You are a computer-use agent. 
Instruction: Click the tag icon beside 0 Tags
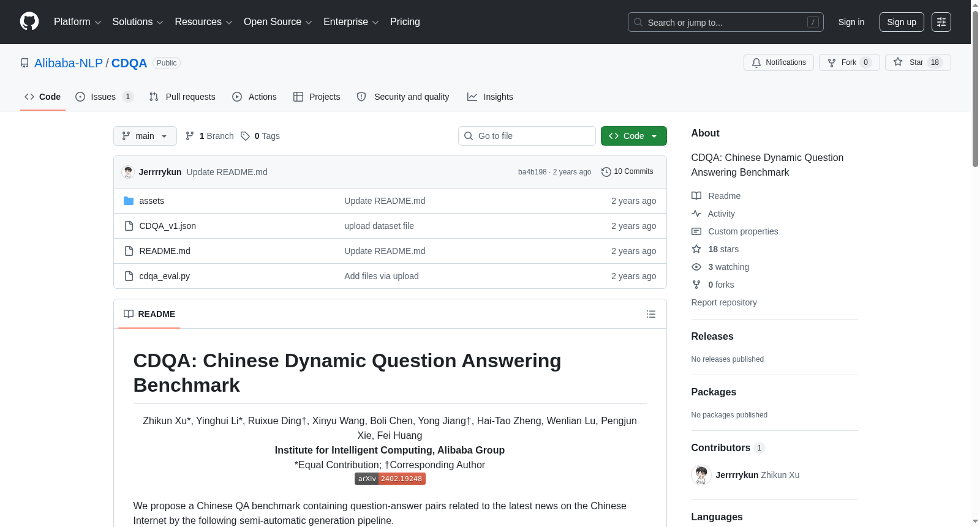pos(245,136)
